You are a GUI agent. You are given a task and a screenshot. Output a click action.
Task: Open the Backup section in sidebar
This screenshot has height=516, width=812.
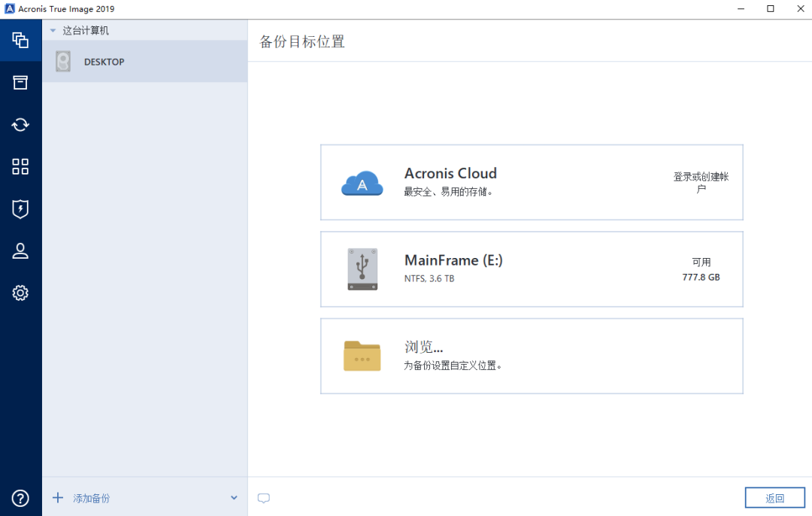tap(20, 40)
